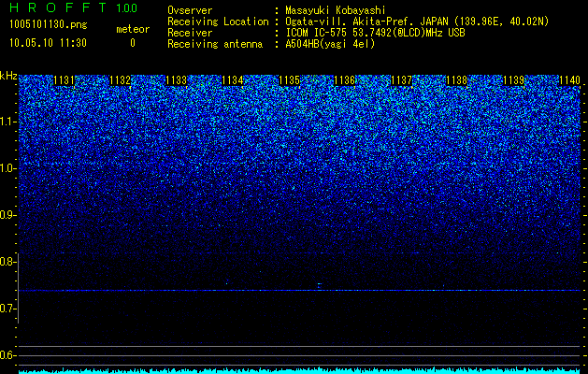Click the Receiver label
This screenshot has width=588, height=374.
point(190,33)
